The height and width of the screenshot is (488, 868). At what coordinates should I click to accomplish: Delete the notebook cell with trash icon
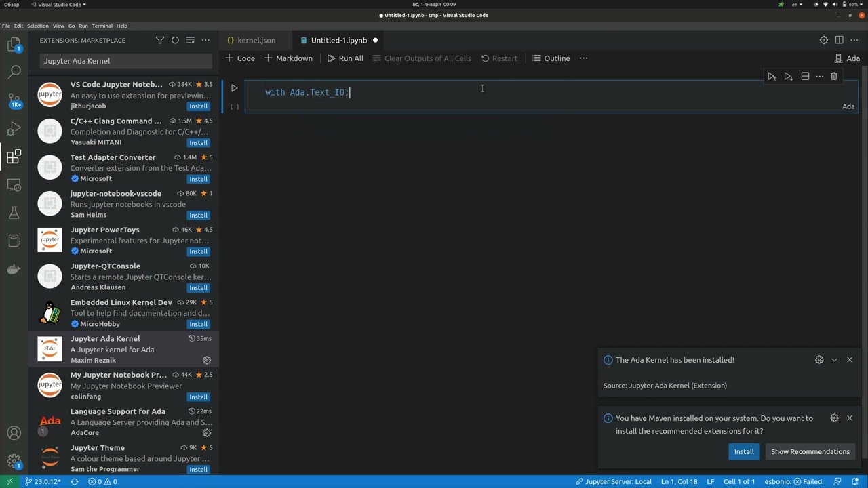point(834,77)
